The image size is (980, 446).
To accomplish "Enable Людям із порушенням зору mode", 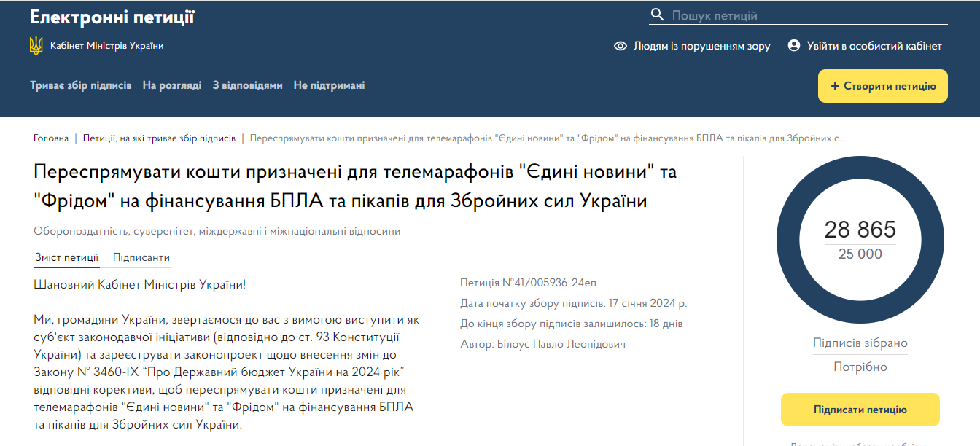I will (x=701, y=46).
